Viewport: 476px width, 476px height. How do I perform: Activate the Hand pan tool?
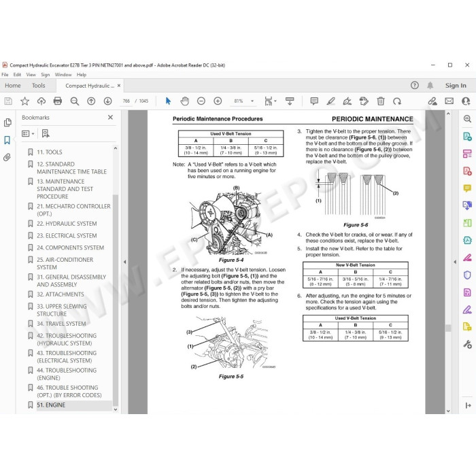click(x=184, y=101)
